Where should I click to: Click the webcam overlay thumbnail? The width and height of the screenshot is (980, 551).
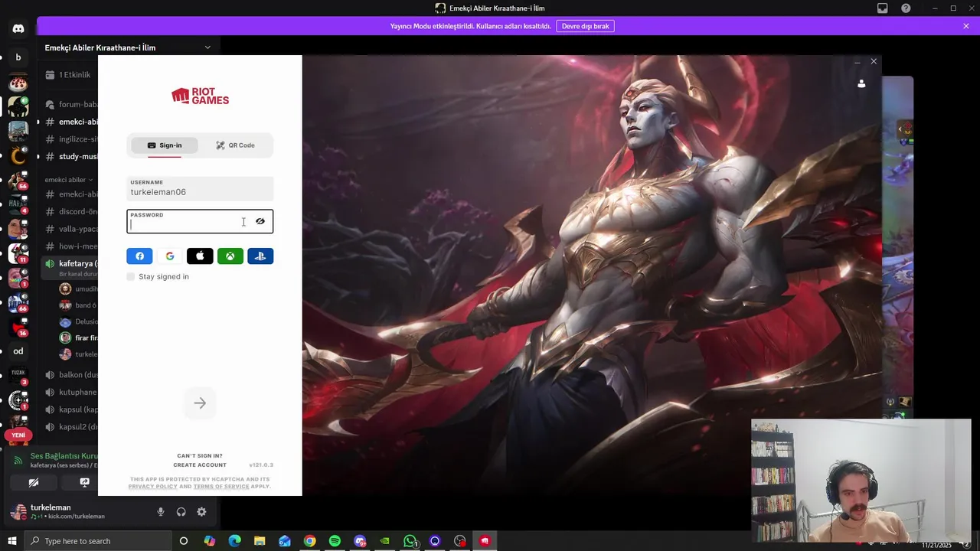(861, 481)
